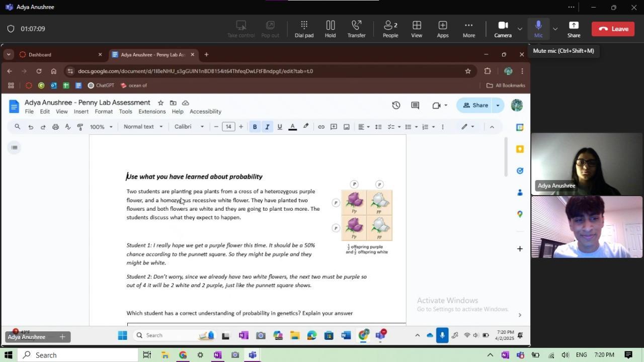This screenshot has width=644, height=362.
Task: Put the call on Hold
Action: pos(330,29)
